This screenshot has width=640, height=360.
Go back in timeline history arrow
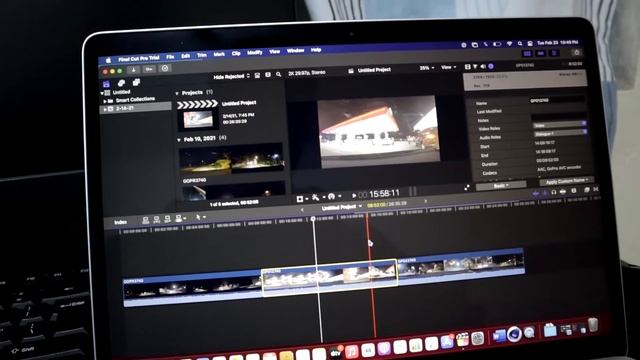coord(302,210)
